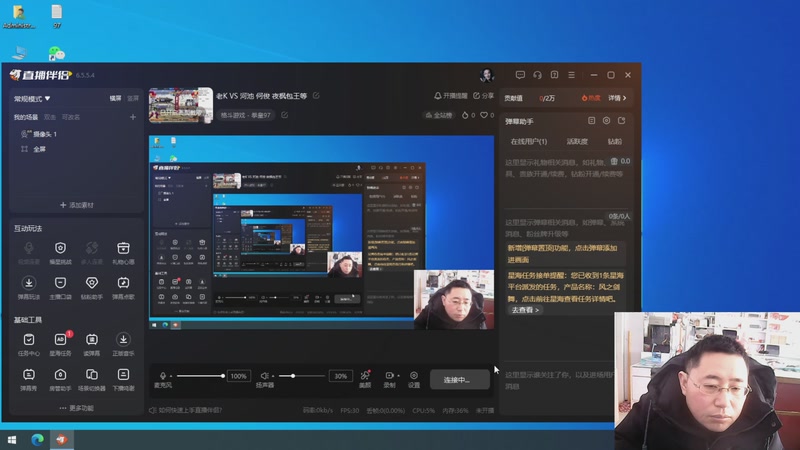
Task: Open the 弹幕助手 list icon
Action: click(x=591, y=121)
